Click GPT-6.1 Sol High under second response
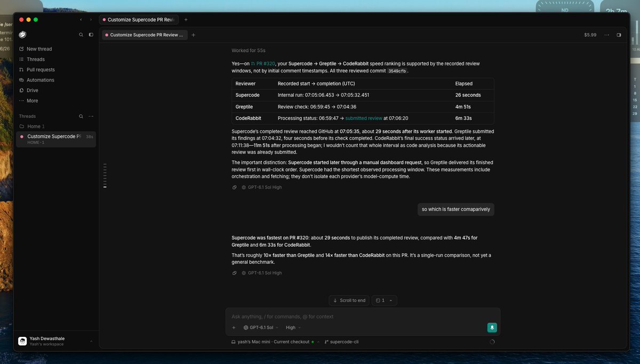This screenshot has width=640, height=364. click(262, 273)
